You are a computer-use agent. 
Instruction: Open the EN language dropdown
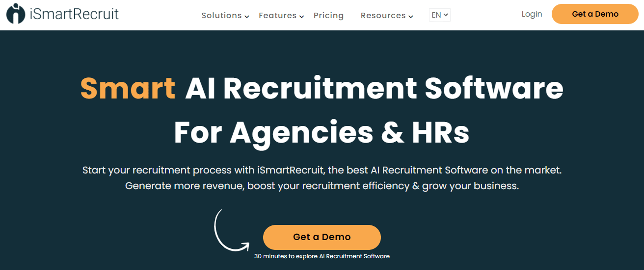(x=439, y=15)
